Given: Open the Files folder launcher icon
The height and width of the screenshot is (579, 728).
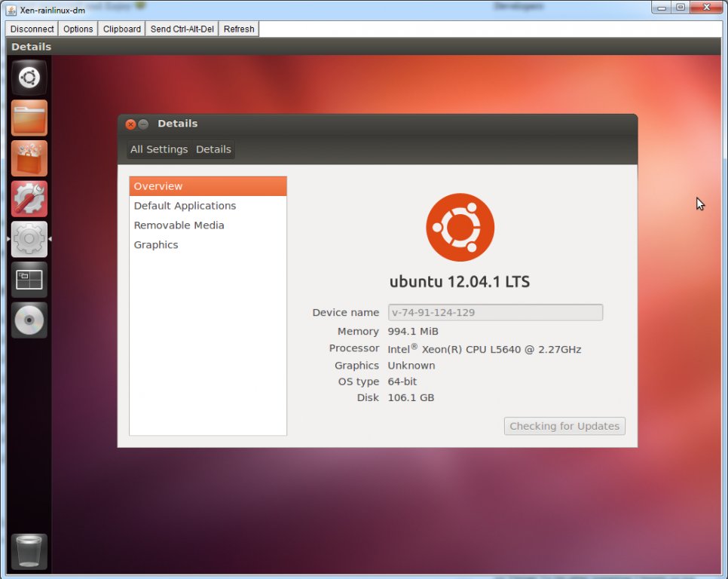Looking at the screenshot, I should pyautogui.click(x=29, y=118).
